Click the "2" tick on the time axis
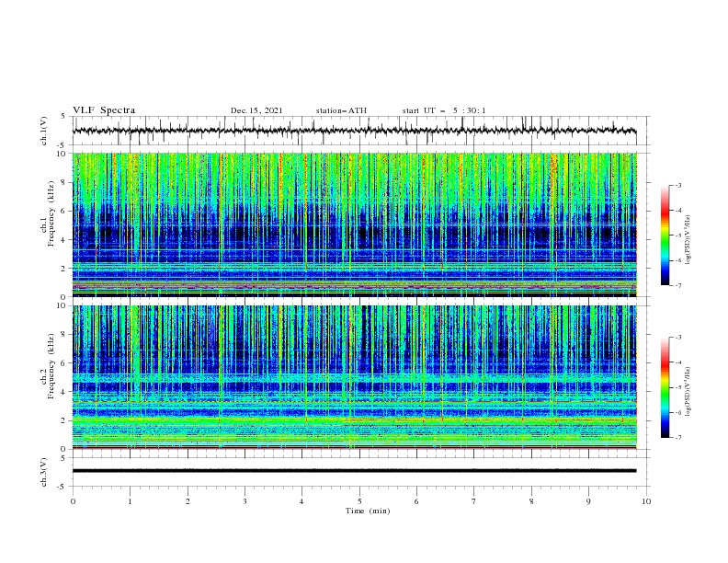 coord(188,501)
